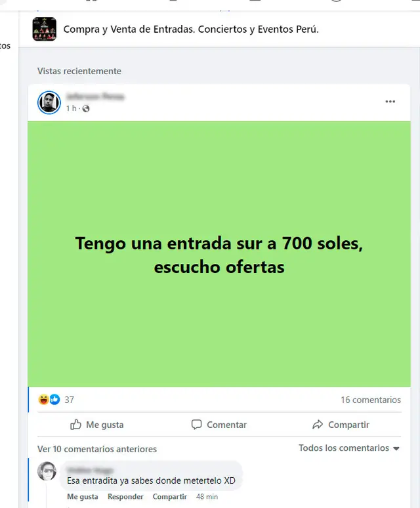Screen dimensions: 420x508
Task: Click the group avatar thumbnail icon
Action: pyautogui.click(x=45, y=29)
